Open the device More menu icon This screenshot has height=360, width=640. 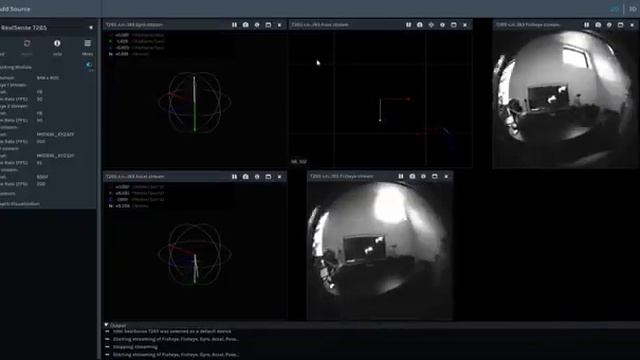coord(87,43)
